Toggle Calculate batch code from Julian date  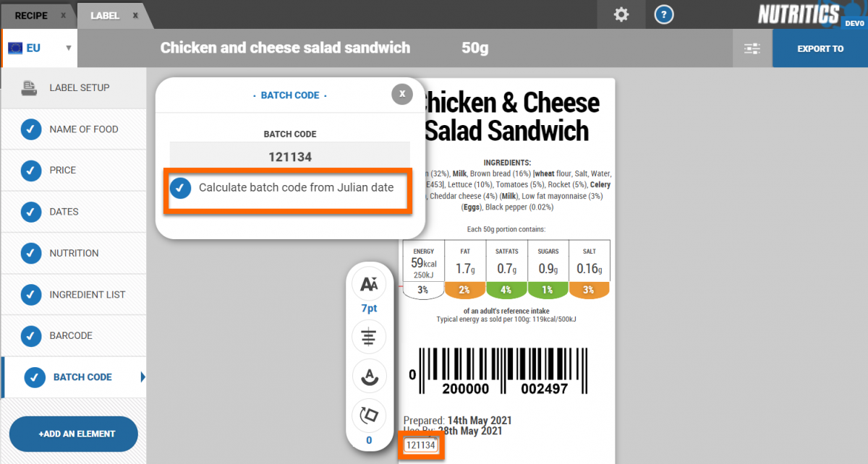(x=180, y=188)
